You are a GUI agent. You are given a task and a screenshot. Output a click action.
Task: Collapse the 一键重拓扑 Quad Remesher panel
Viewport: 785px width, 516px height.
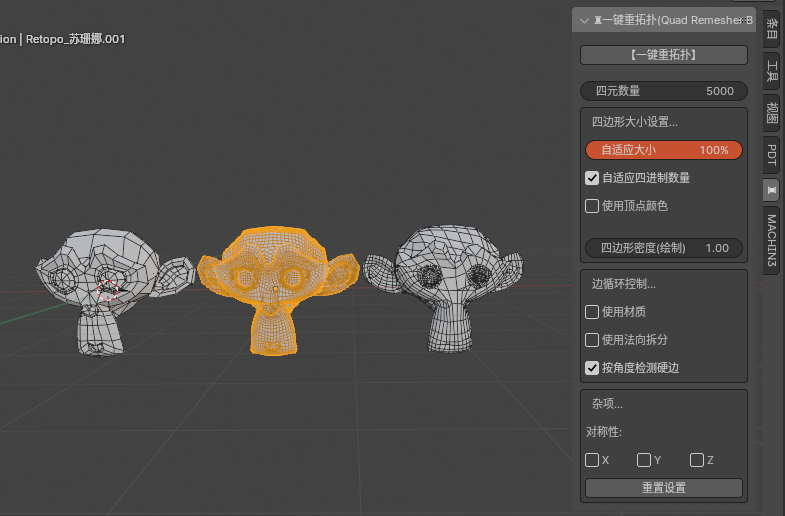(584, 20)
